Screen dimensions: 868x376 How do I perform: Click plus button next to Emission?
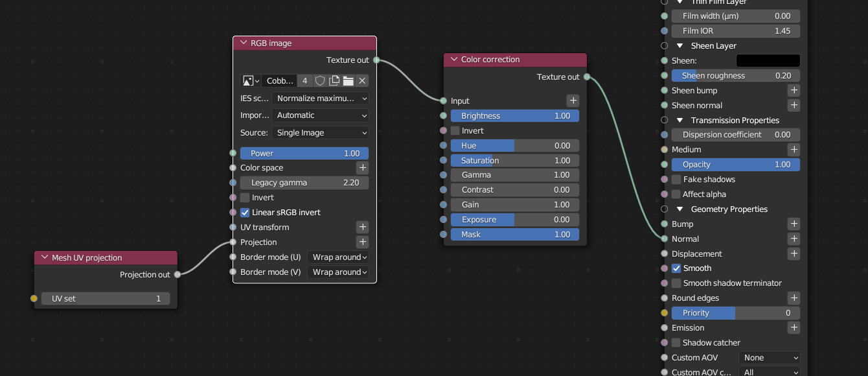tap(794, 328)
